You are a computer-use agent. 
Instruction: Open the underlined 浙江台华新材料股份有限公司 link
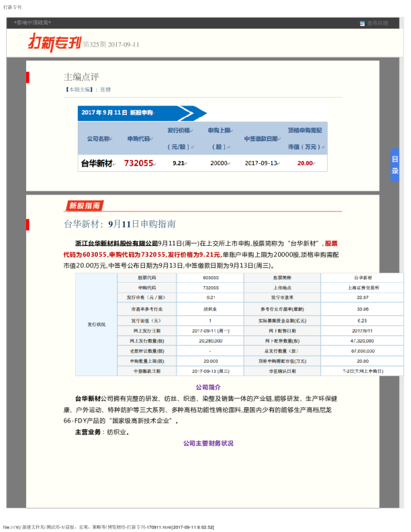(116, 242)
